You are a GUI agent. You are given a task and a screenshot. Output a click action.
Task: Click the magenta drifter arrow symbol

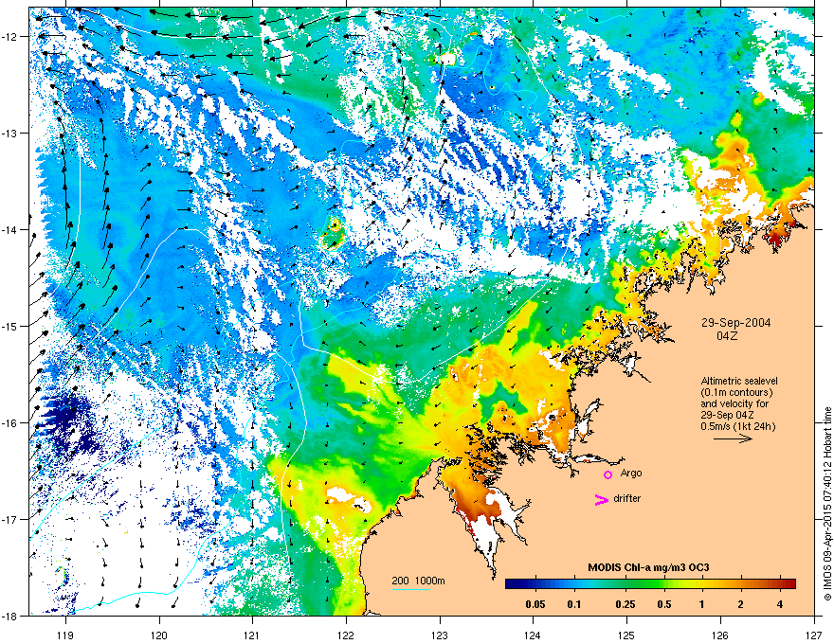tap(601, 499)
